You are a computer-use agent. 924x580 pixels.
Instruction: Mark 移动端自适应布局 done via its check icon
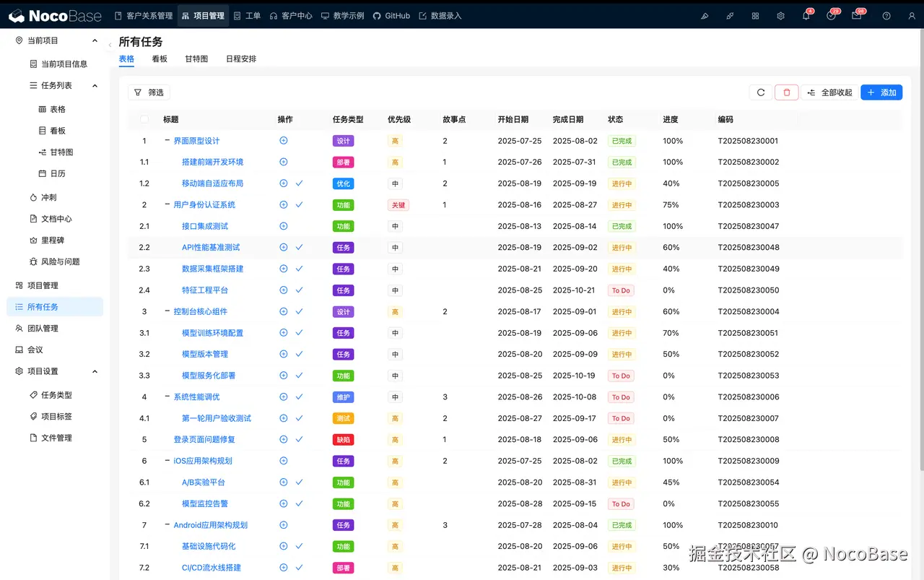[x=297, y=183]
